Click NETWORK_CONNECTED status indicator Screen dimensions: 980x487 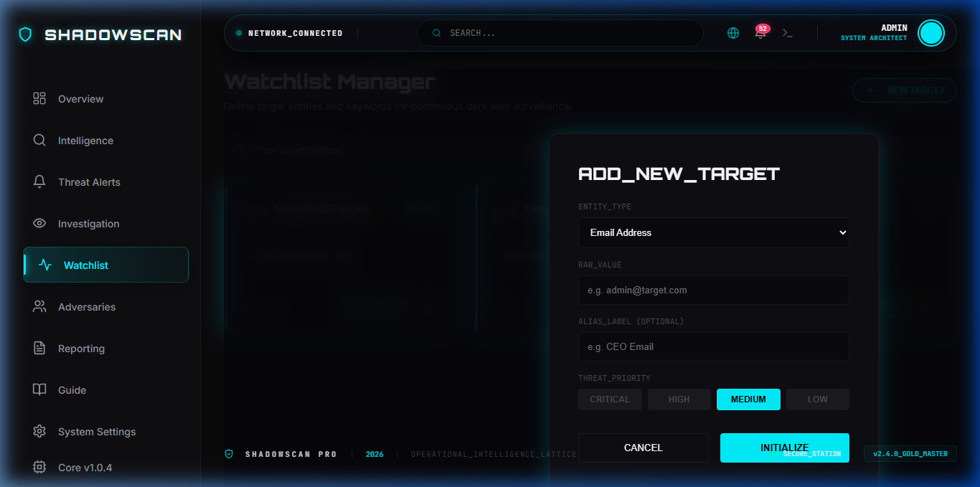[289, 33]
